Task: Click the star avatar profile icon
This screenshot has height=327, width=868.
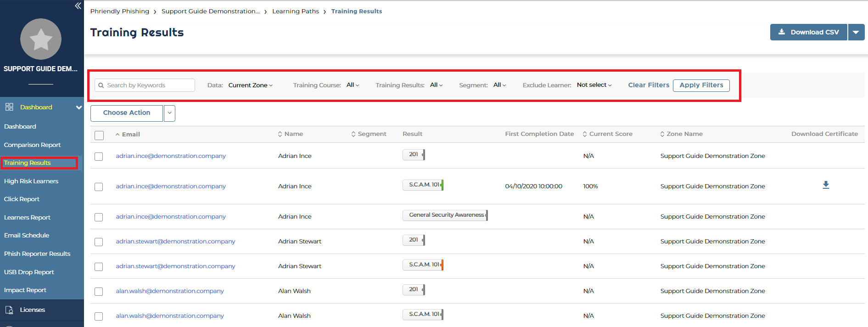Action: [41, 39]
